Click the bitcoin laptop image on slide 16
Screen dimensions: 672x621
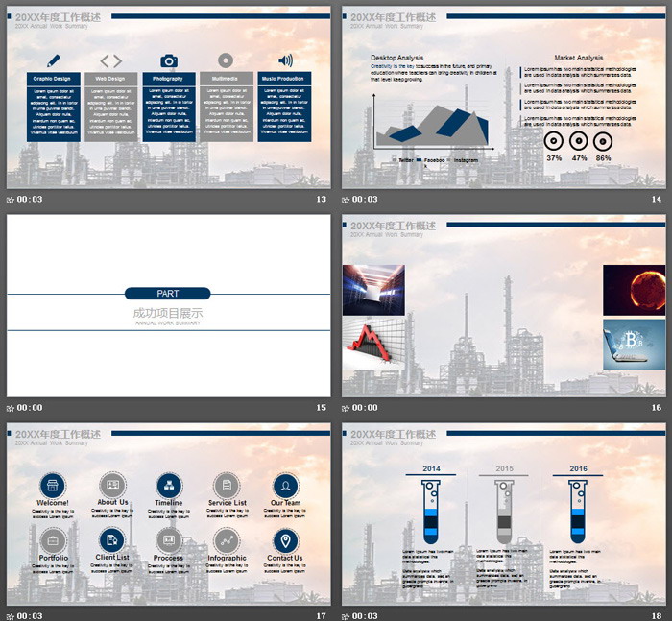tap(634, 345)
